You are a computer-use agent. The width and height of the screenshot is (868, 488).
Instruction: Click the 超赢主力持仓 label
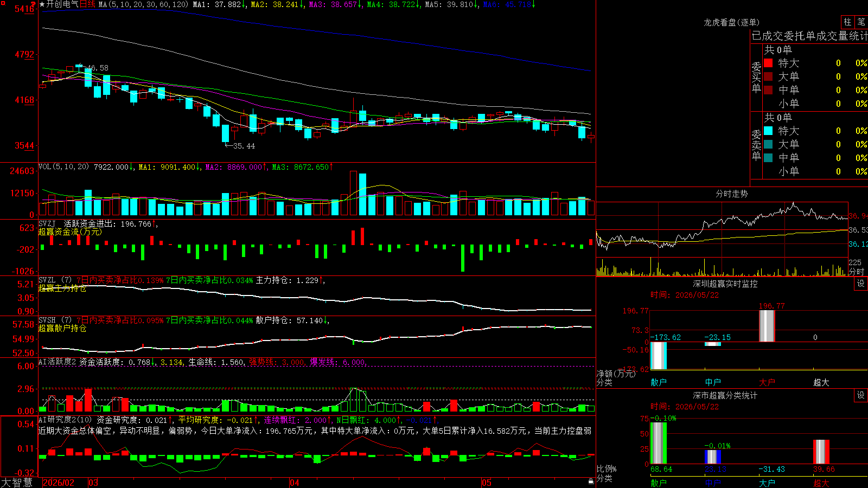(62, 288)
